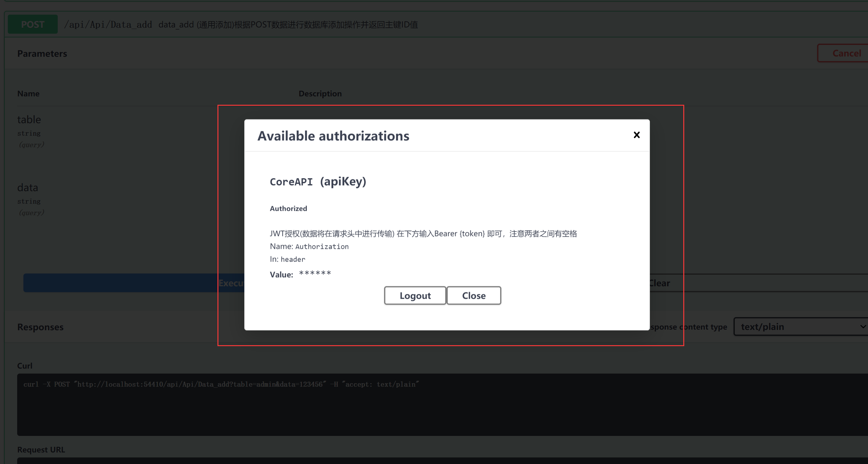Click the Logout button
Viewport: 868px width, 464px height.
[415, 295]
